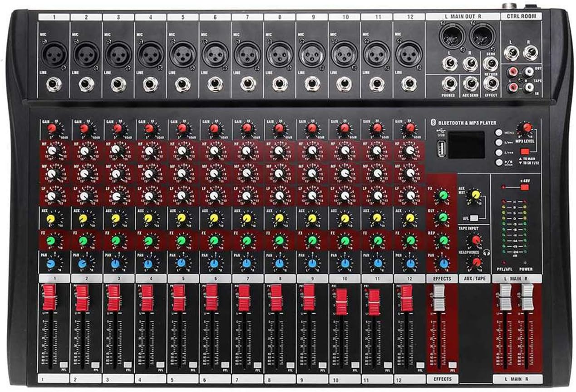Select the FX knob in the EFFECTS section

443,196
